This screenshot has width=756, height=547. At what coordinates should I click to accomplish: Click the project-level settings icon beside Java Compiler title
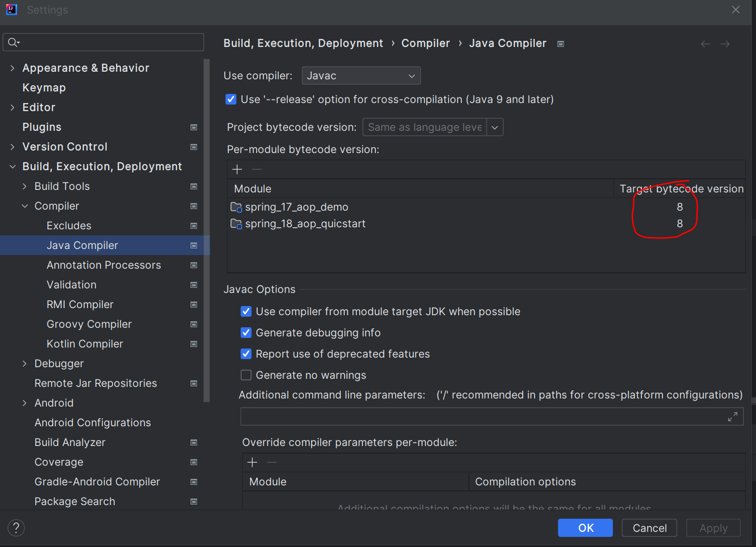coord(560,44)
